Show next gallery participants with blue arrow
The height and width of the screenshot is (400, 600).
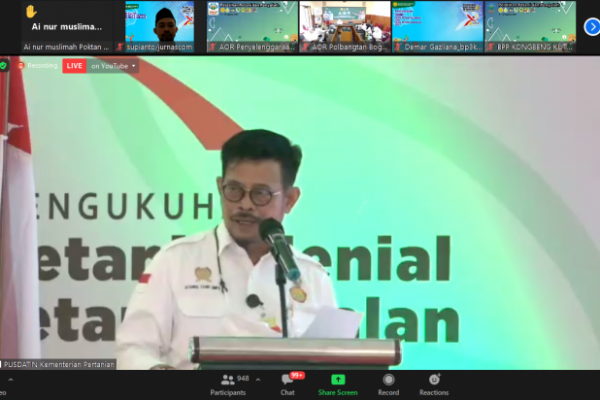[x=592, y=27]
